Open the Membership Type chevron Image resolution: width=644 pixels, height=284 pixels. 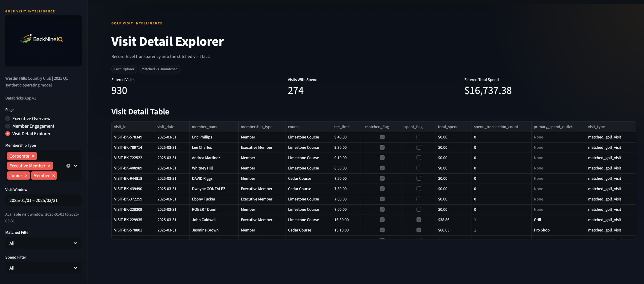point(75,166)
